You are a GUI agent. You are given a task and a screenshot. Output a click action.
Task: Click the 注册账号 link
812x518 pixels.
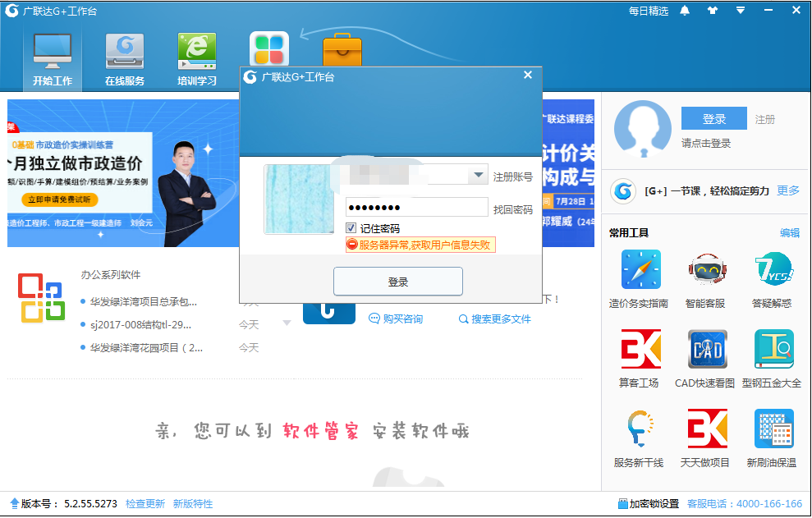512,176
